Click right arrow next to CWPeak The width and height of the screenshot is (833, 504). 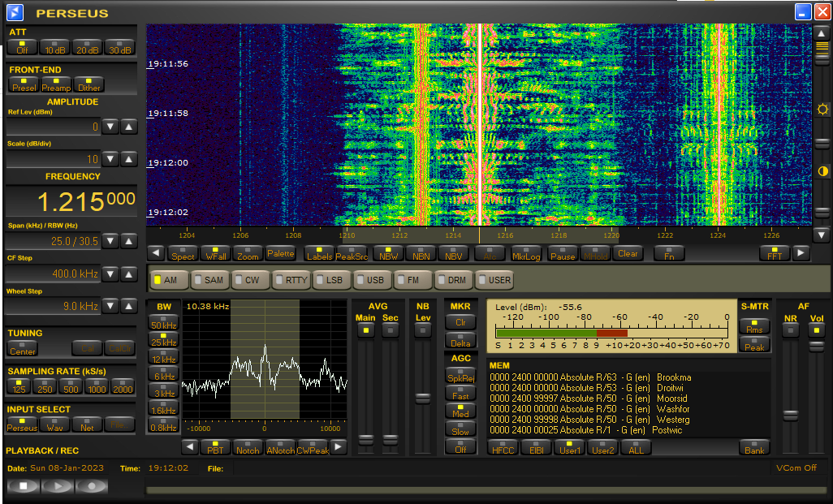(x=339, y=447)
